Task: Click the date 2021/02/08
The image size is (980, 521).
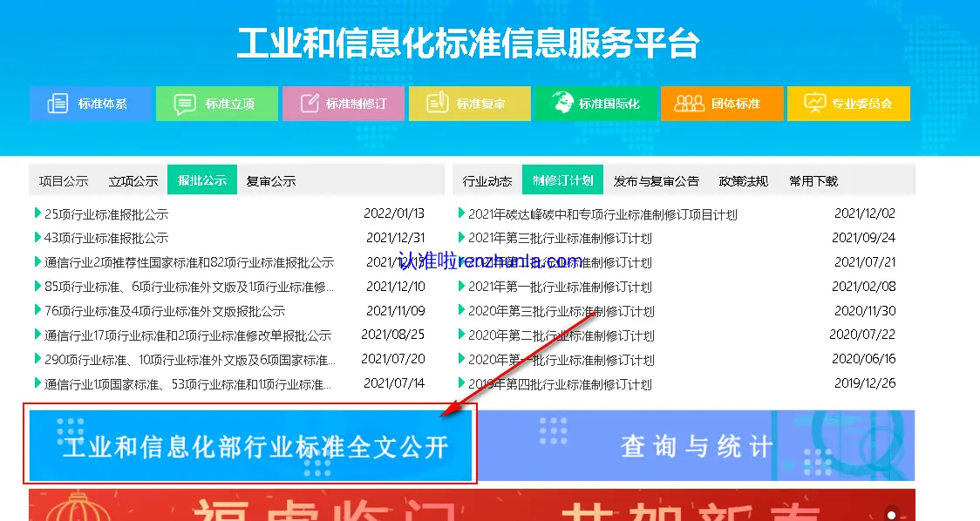Action: coord(864,286)
